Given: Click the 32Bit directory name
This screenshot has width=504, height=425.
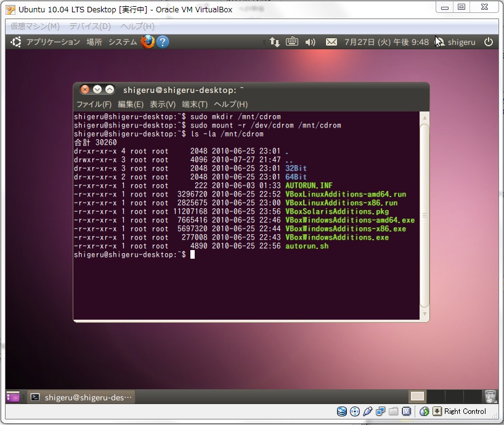Looking at the screenshot, I should [x=296, y=168].
